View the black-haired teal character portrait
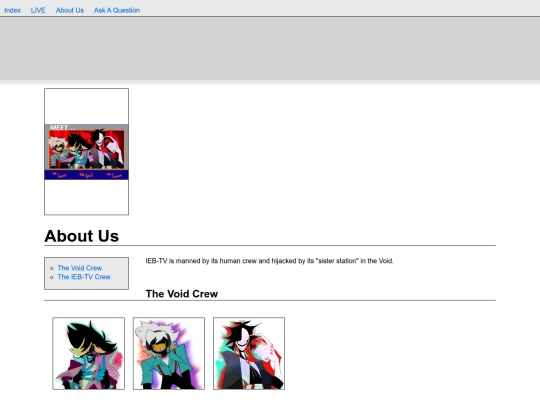 click(89, 354)
